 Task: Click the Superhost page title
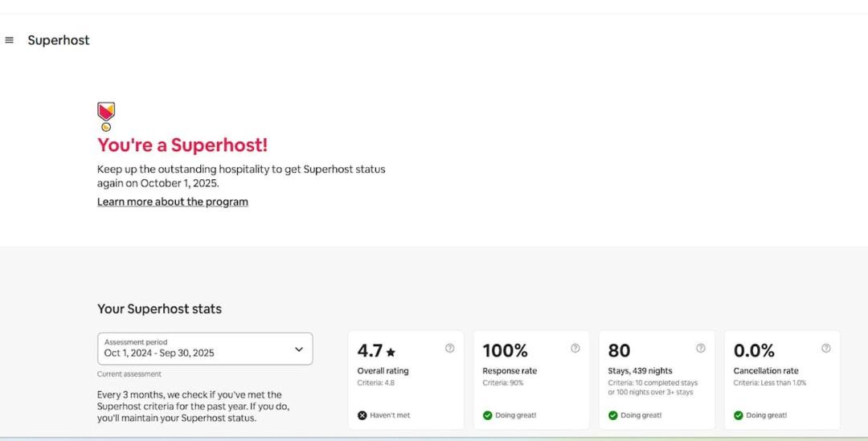(59, 40)
